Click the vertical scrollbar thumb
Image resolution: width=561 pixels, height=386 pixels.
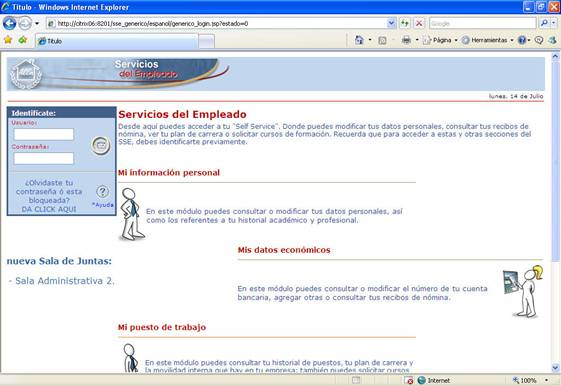point(555,161)
